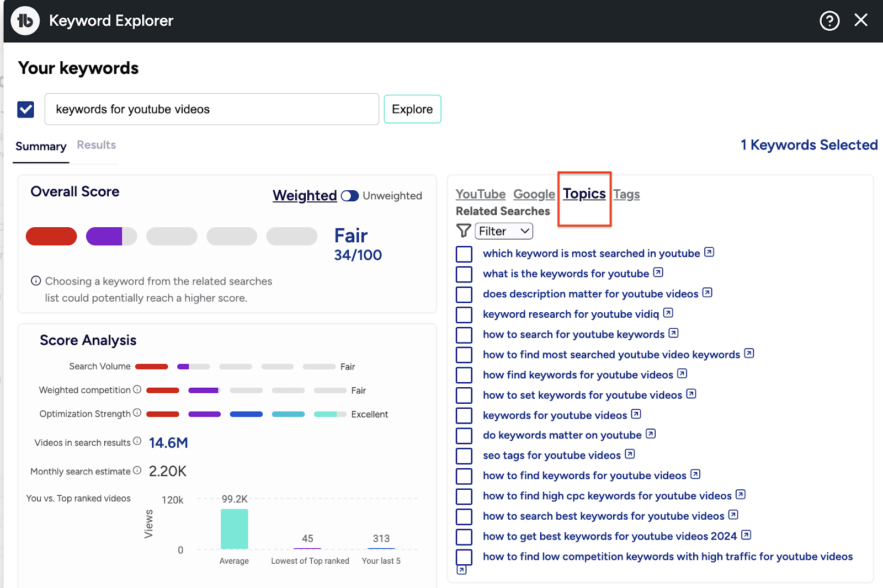Check 'does description matter for youtube videos'
Screen dimensions: 883x588
[x=464, y=295]
